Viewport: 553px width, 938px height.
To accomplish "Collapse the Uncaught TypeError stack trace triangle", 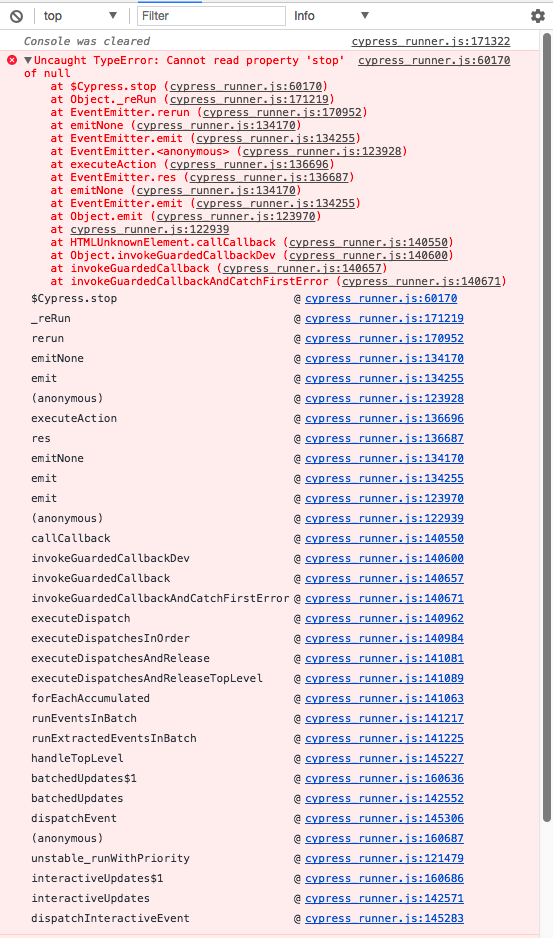I will 28,60.
